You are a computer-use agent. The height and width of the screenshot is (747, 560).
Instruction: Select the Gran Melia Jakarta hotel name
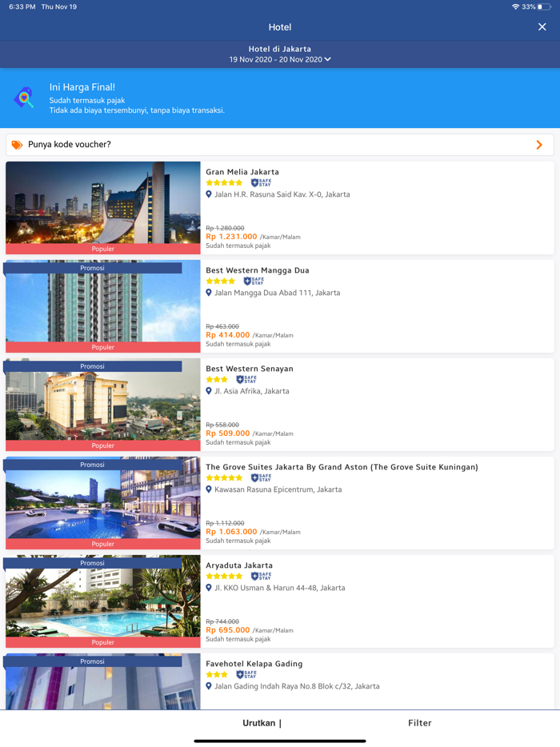pos(242,172)
